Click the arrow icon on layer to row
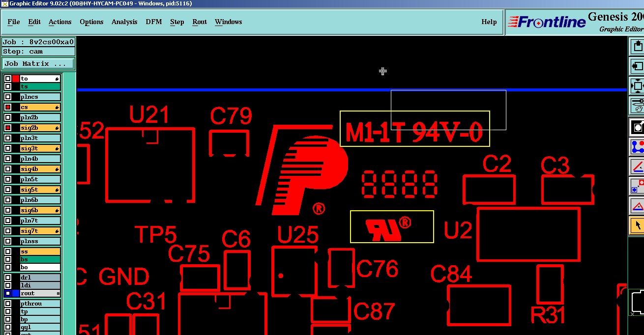 (58, 79)
